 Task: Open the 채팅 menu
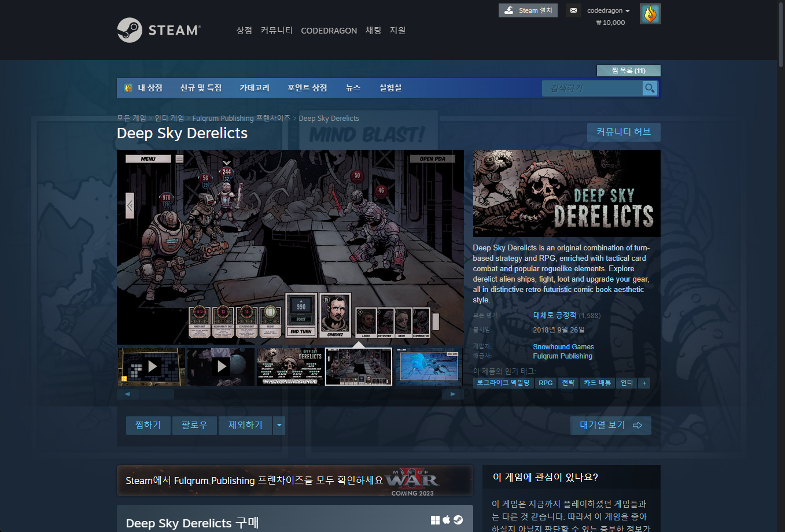pyautogui.click(x=373, y=31)
